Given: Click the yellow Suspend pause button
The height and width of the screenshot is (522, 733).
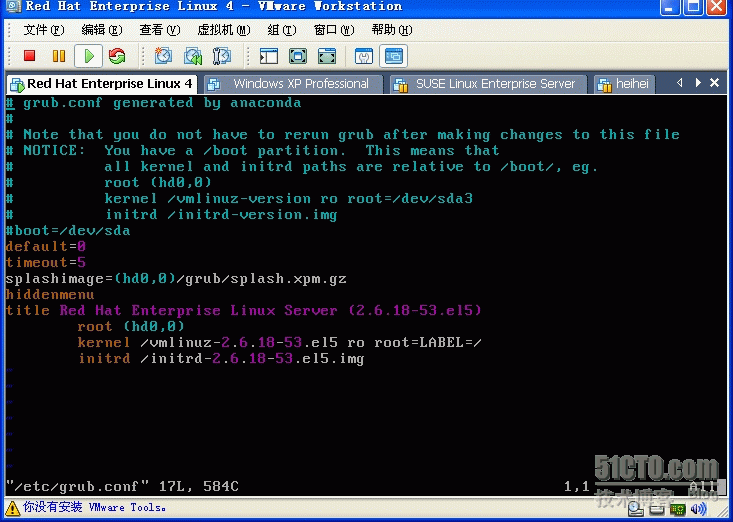Looking at the screenshot, I should (59, 56).
